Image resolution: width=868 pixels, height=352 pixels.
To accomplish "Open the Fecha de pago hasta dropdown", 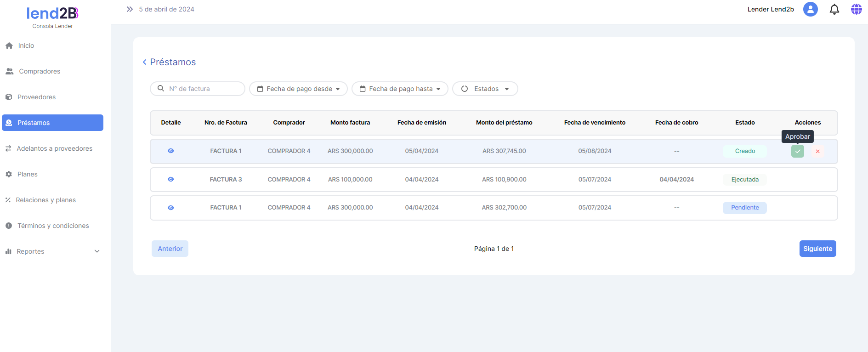I will pyautogui.click(x=400, y=89).
